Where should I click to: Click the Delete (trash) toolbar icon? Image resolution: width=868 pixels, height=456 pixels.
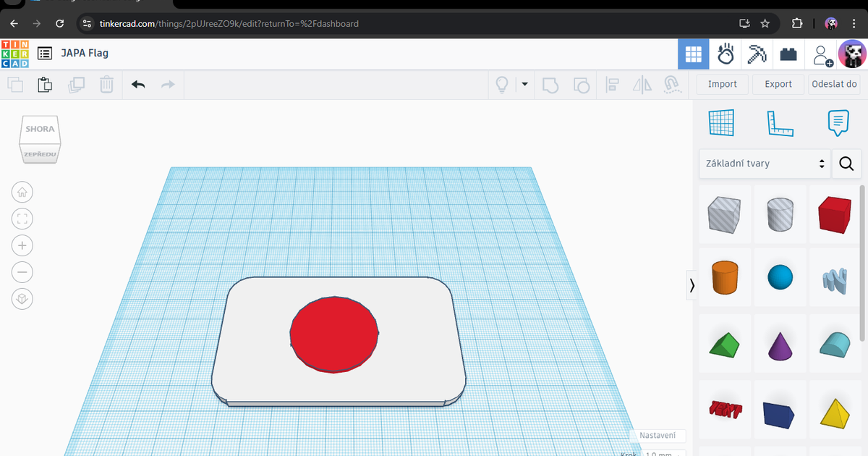(x=106, y=85)
